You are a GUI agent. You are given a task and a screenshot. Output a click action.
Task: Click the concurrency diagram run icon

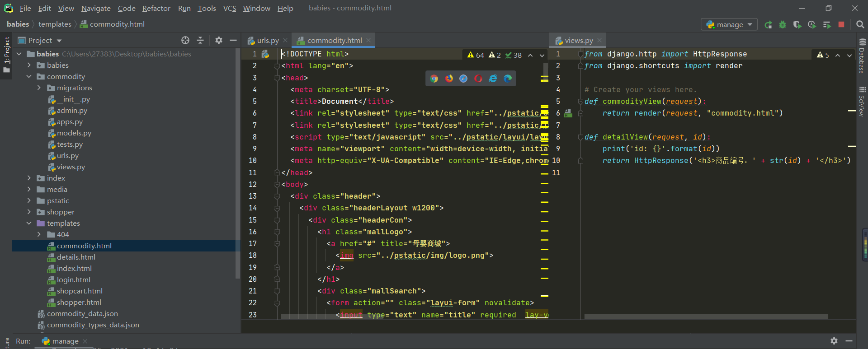(x=827, y=24)
